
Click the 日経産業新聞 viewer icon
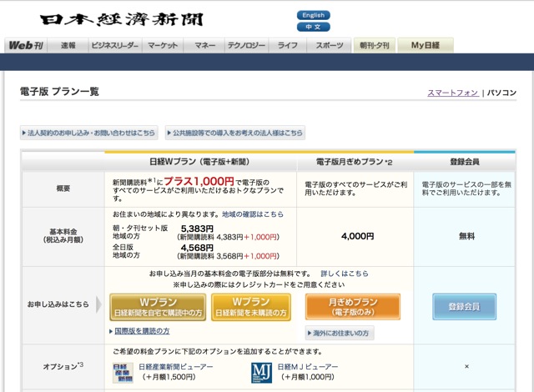[x=123, y=373]
